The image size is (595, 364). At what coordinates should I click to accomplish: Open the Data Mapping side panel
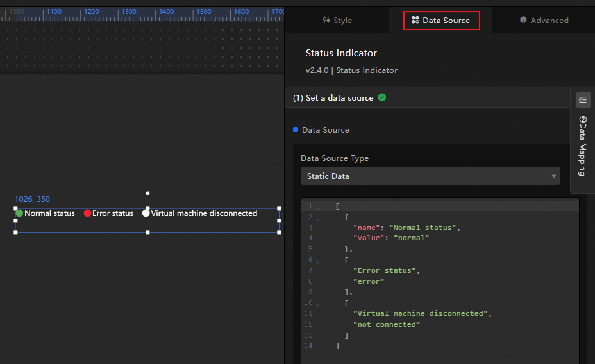click(583, 146)
